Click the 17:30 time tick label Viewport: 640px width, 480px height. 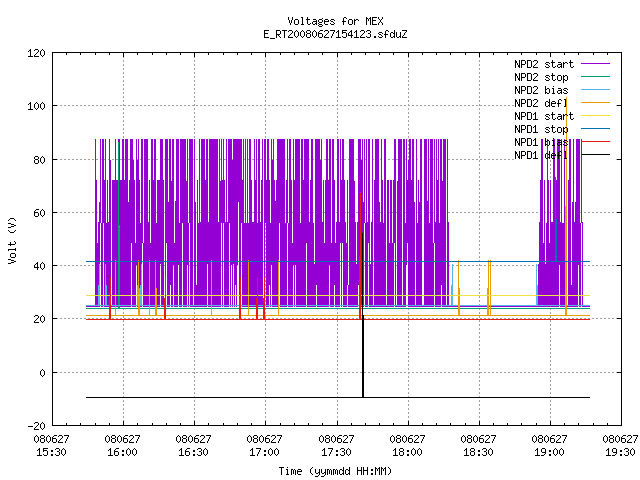pos(336,452)
